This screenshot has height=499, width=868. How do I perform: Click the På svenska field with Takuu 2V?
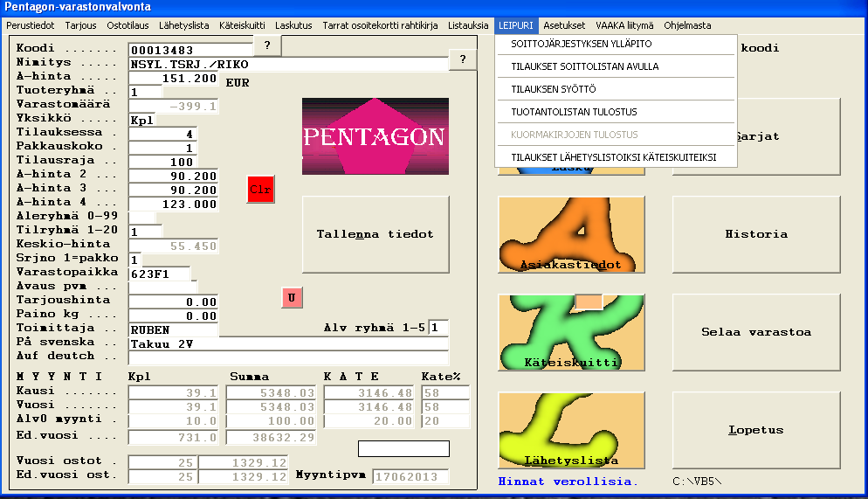[x=288, y=344]
